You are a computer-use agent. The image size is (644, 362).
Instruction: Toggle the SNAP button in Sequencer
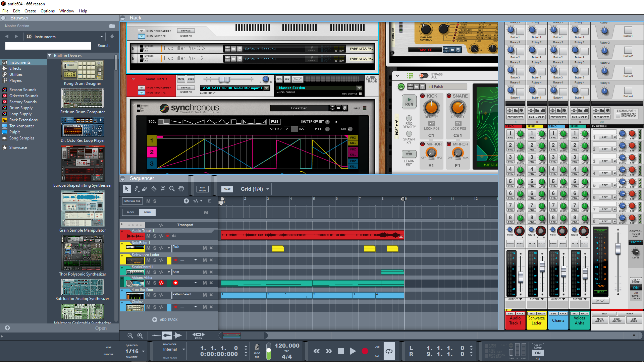(227, 189)
